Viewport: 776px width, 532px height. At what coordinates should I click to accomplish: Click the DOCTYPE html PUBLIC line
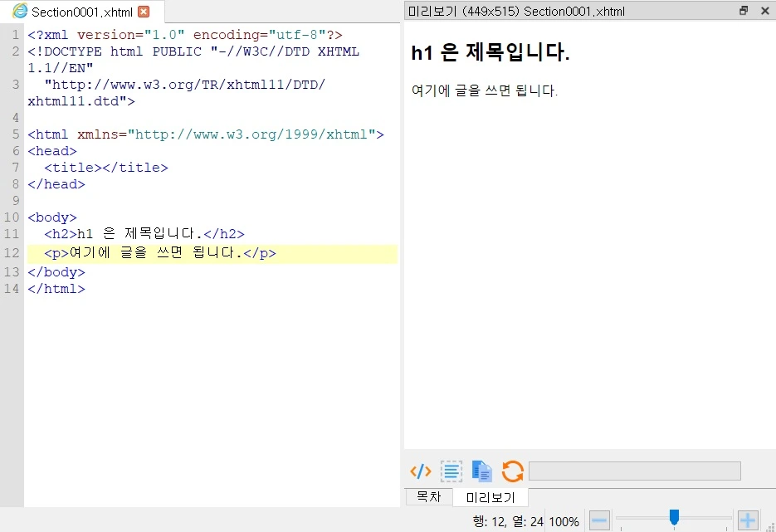tap(193, 60)
